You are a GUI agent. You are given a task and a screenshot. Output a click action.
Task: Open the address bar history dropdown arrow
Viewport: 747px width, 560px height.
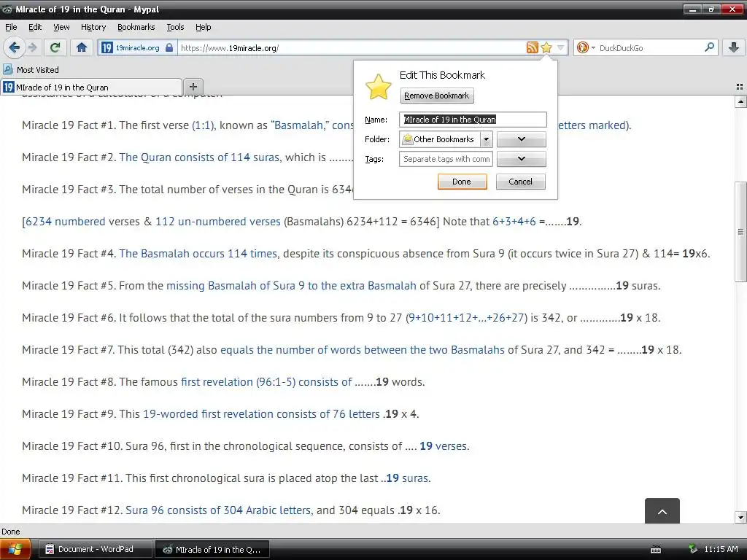(561, 47)
